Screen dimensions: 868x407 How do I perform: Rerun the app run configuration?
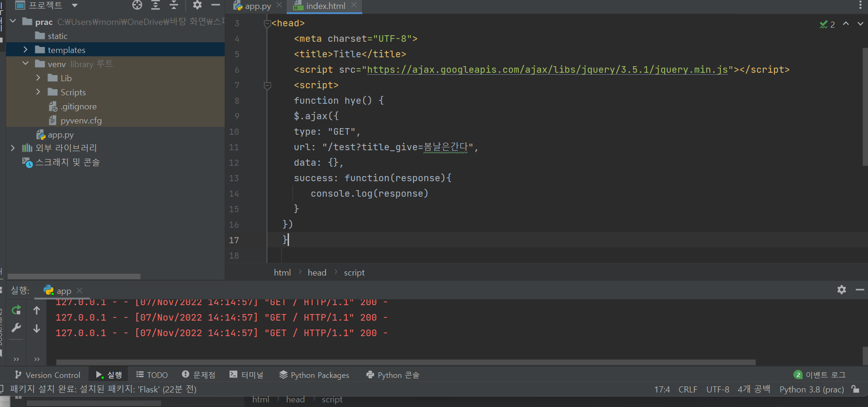click(x=16, y=310)
